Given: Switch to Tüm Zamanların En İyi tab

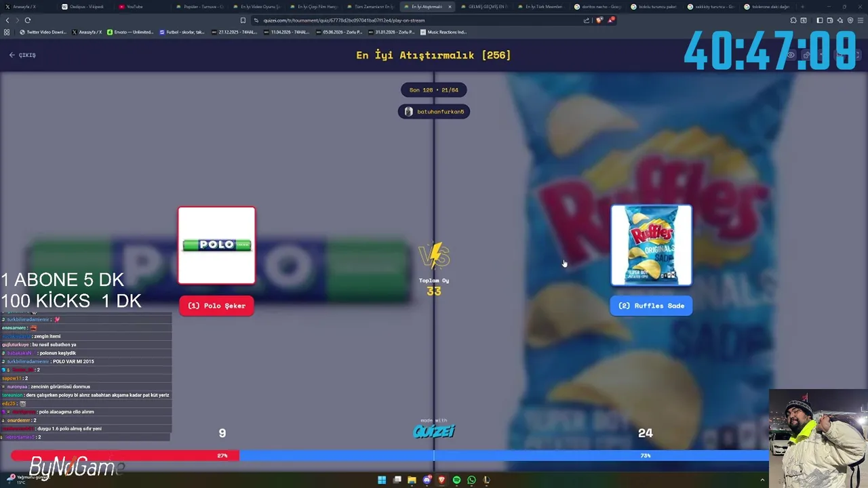Looking at the screenshot, I should pyautogui.click(x=370, y=7).
